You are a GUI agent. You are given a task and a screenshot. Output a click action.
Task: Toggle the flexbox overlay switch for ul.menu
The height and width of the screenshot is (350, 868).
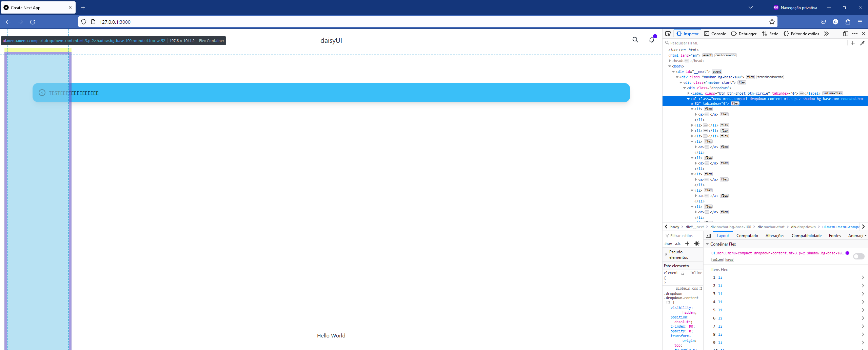[x=859, y=256]
